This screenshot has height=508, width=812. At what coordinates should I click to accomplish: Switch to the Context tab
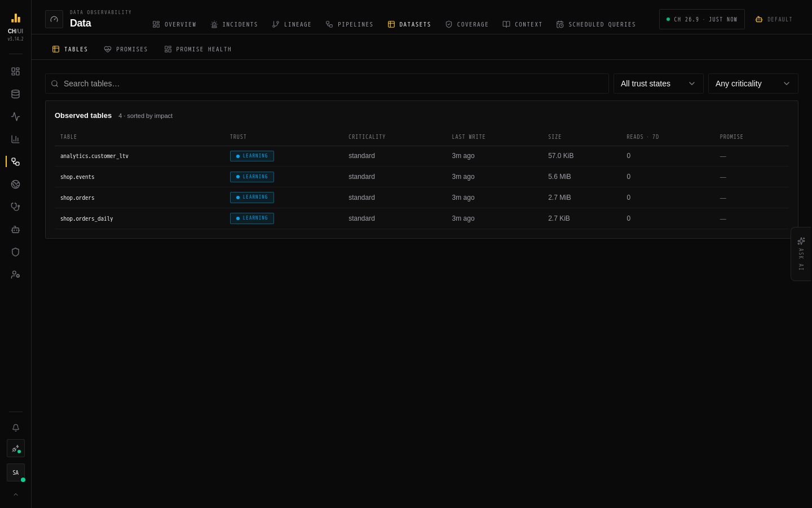click(x=522, y=24)
